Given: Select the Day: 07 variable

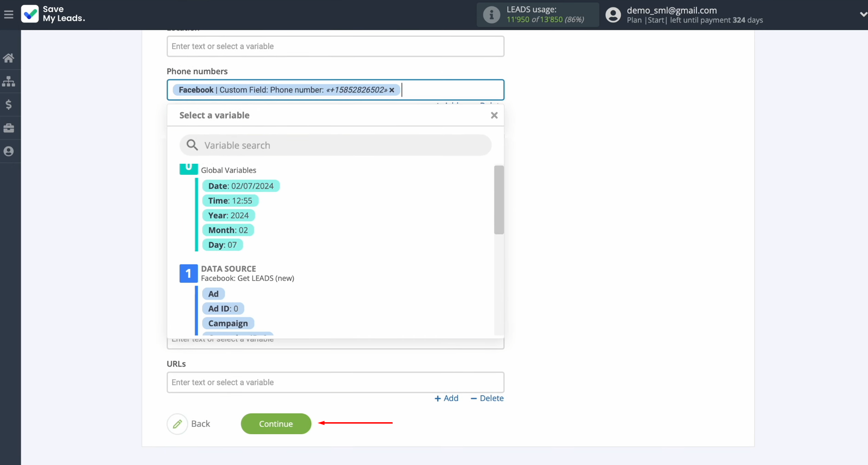Looking at the screenshot, I should pyautogui.click(x=222, y=245).
